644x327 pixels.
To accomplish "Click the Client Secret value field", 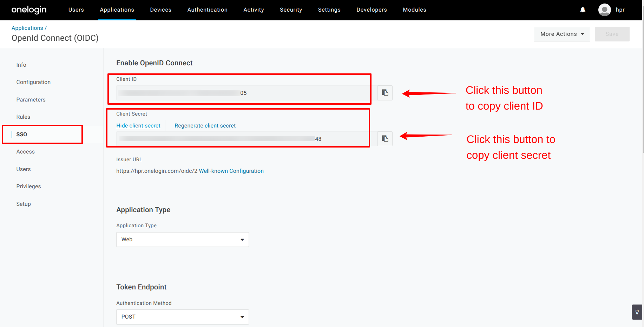I will 247,139.
